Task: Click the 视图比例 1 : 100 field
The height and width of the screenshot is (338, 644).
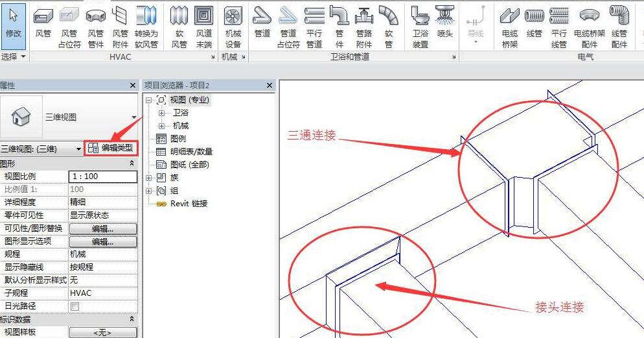Action: (x=102, y=176)
